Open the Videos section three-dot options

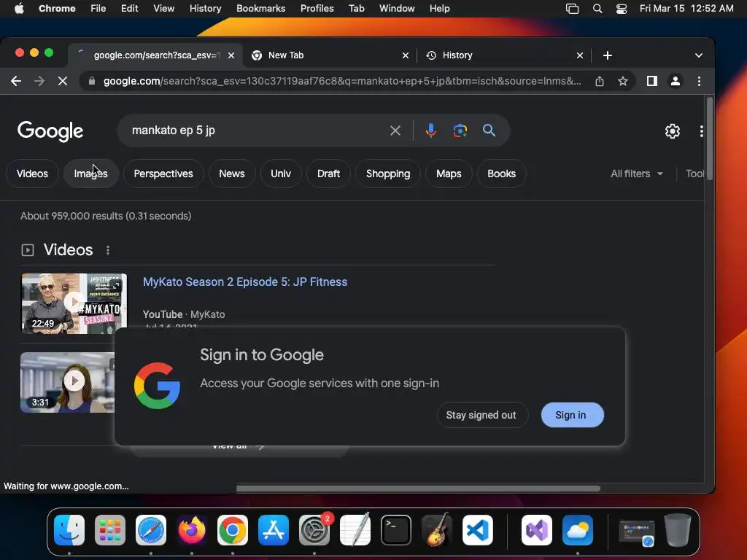pyautogui.click(x=108, y=250)
